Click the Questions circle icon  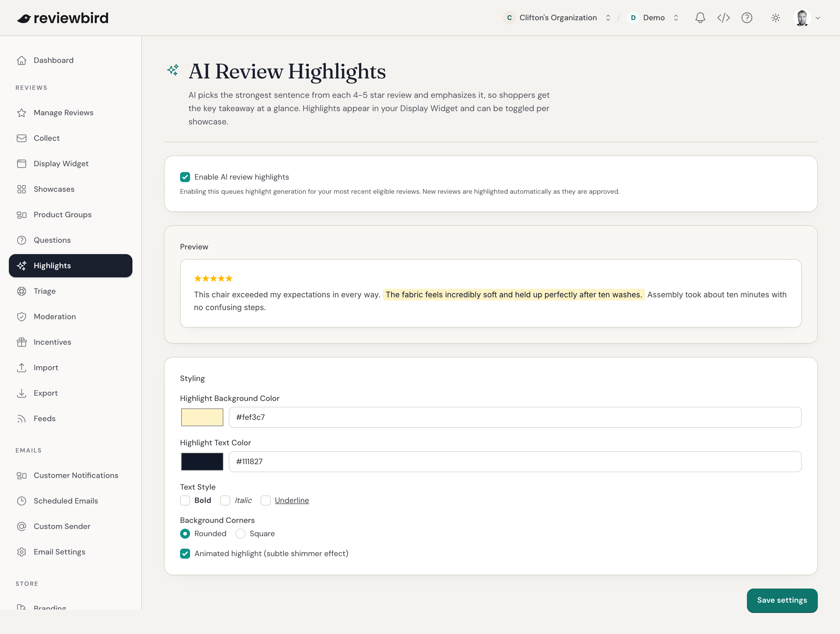(22, 240)
